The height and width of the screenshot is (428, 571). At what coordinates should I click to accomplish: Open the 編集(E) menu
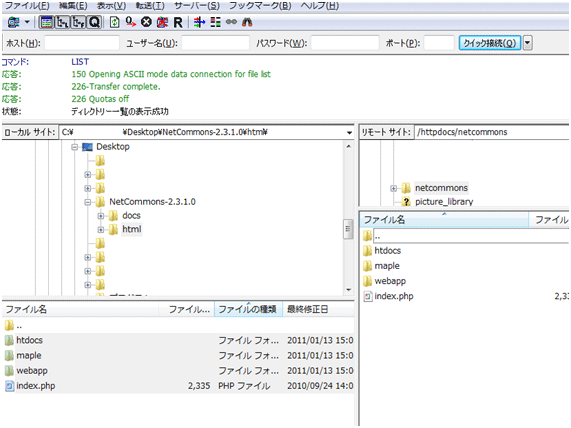(x=73, y=5)
